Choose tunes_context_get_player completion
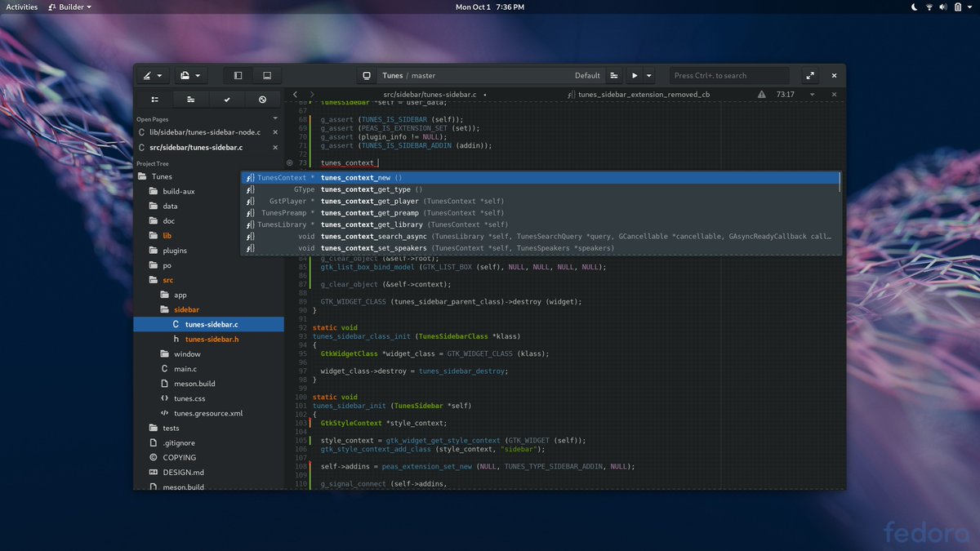 coord(541,201)
